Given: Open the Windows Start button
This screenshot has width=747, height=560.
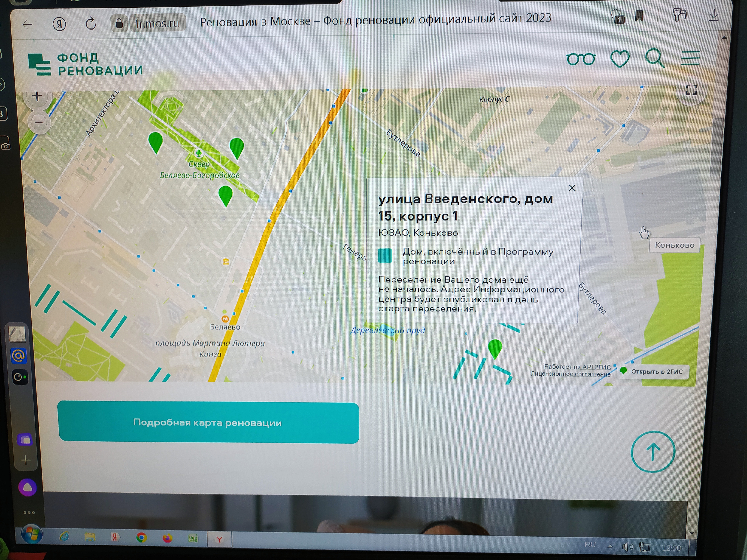Looking at the screenshot, I should click(x=32, y=534).
